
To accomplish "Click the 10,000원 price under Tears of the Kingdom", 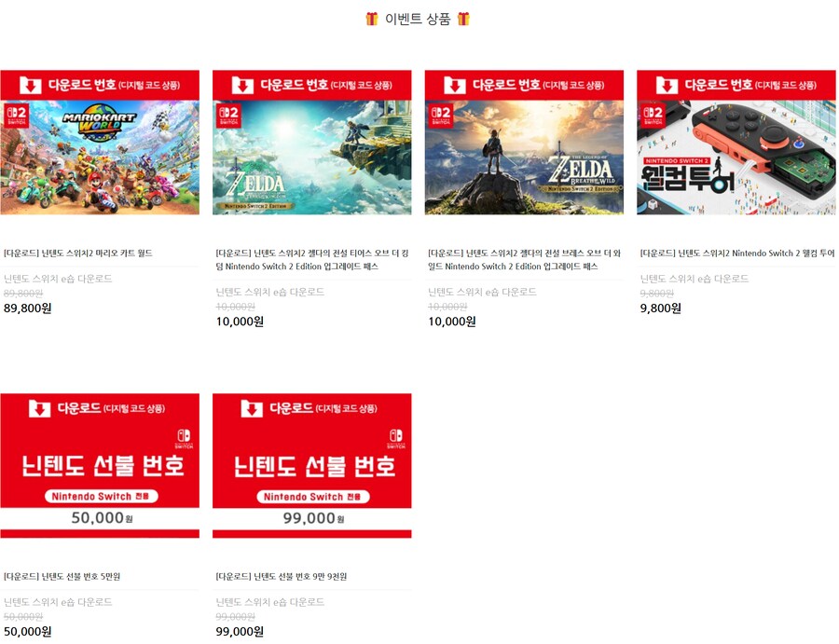I will (240, 322).
